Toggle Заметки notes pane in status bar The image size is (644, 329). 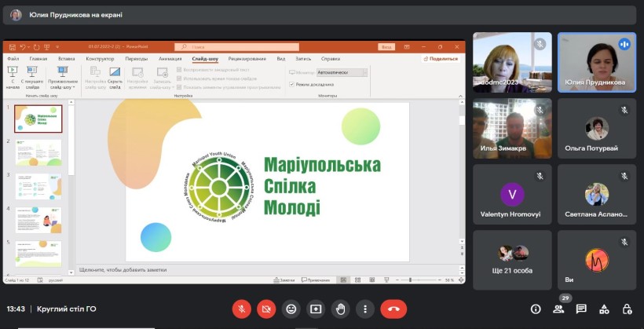(x=284, y=280)
